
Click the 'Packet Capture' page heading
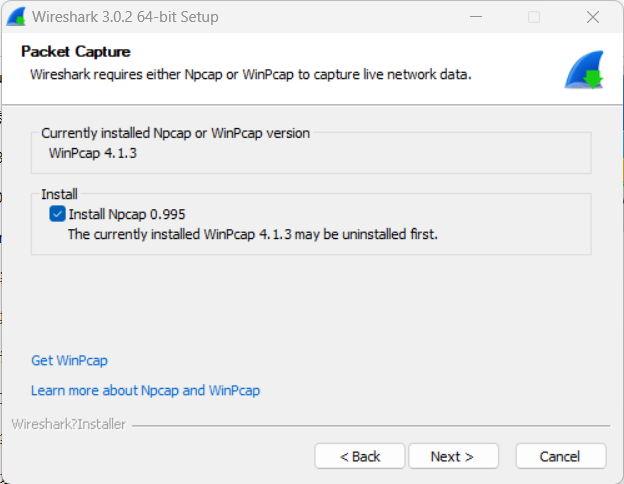coord(76,51)
